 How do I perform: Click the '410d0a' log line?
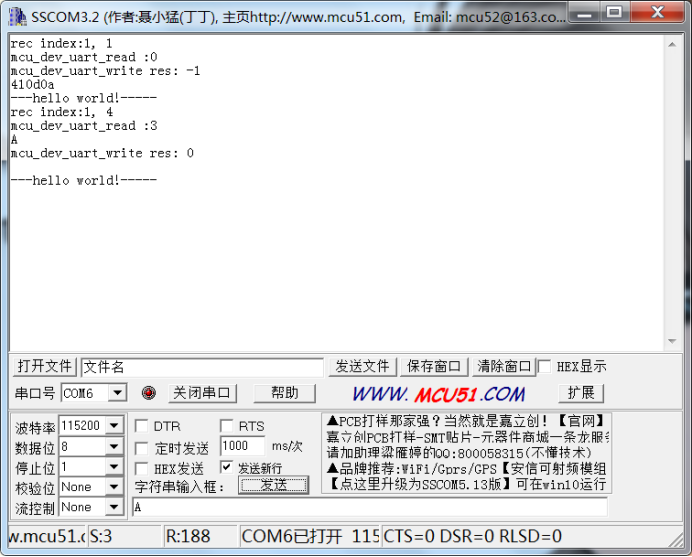[32, 84]
